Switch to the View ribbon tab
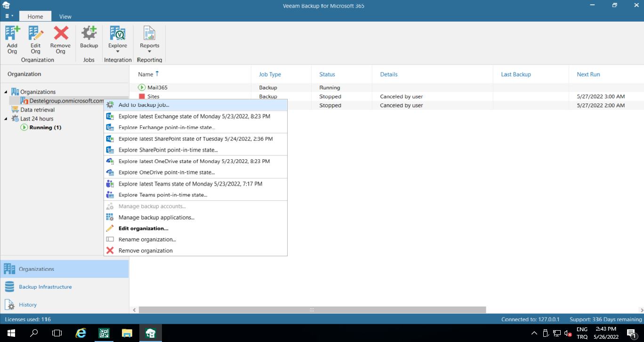The height and width of the screenshot is (342, 644). [x=65, y=16]
